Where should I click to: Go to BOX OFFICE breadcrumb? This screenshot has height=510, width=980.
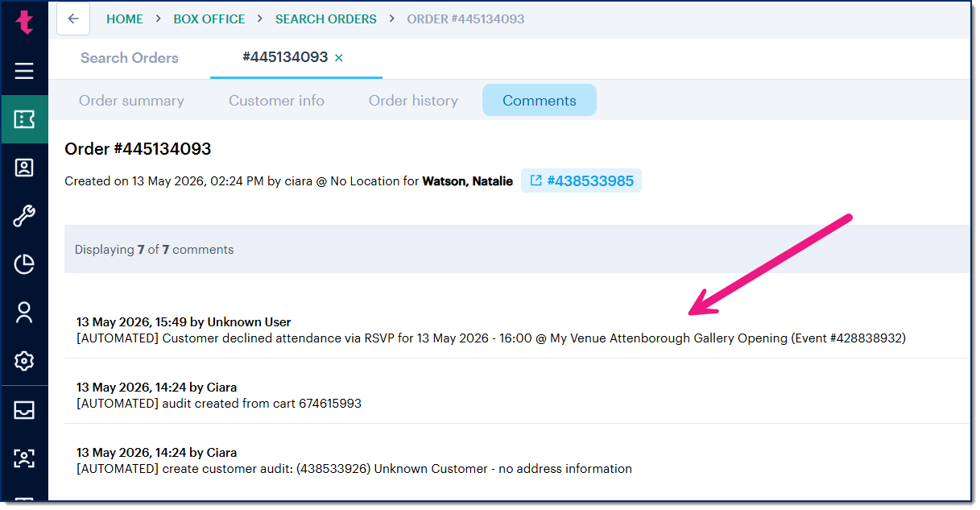tap(209, 19)
